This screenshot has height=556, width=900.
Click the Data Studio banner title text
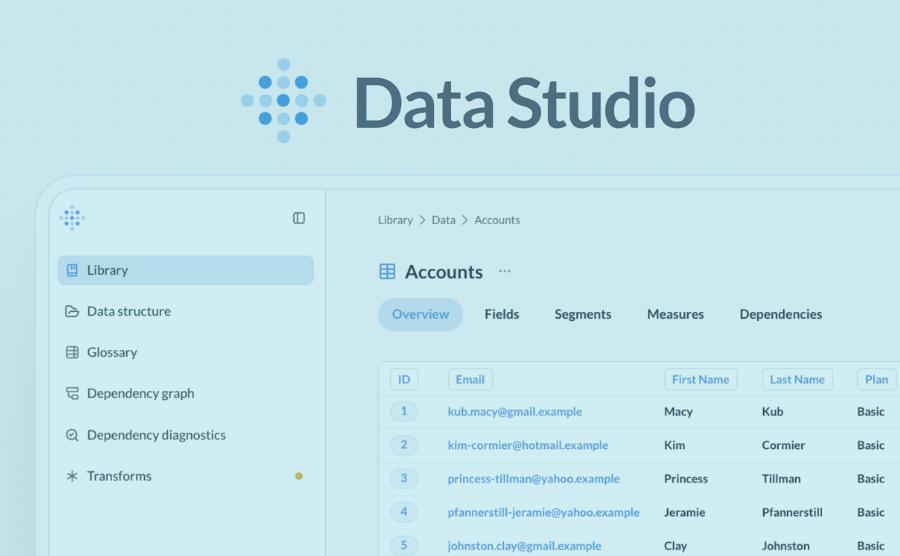pyautogui.click(x=525, y=103)
